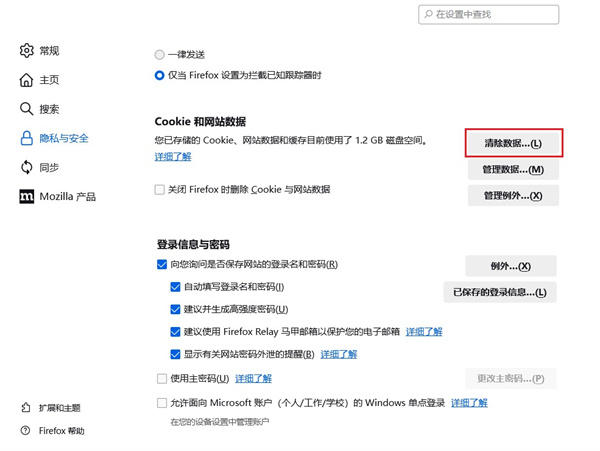
Task: Click the 清除数据 button
Action: pyautogui.click(x=514, y=143)
